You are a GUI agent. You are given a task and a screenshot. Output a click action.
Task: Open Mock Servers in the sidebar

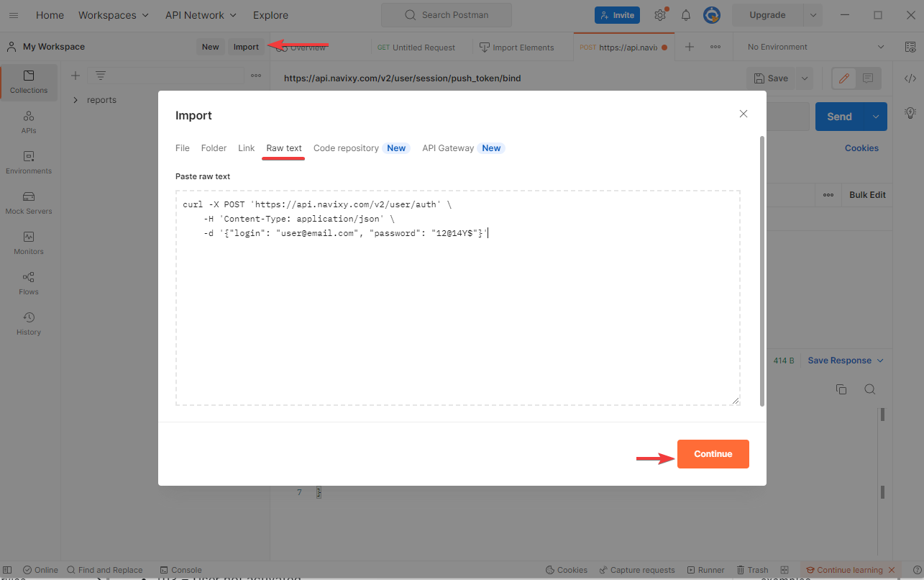coord(29,203)
